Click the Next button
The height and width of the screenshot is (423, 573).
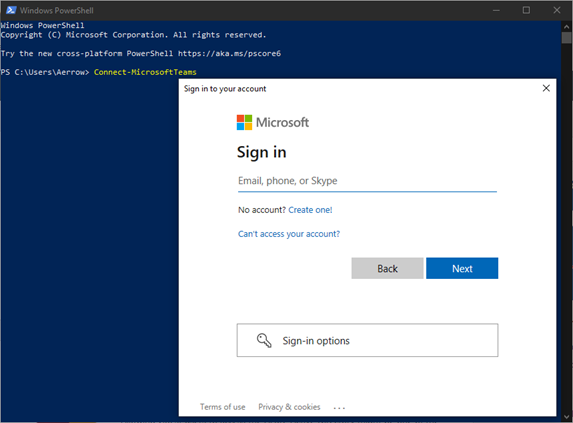462,268
